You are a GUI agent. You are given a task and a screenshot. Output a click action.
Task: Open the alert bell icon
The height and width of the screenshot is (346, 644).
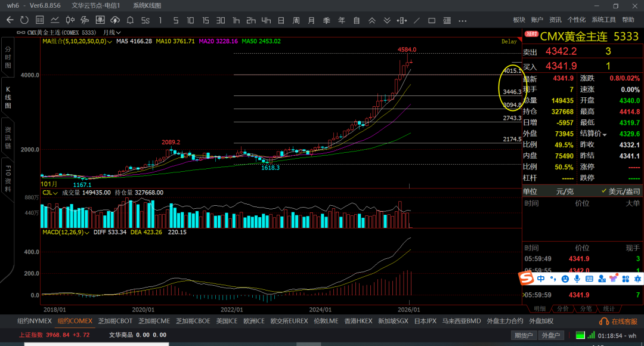(x=130, y=20)
